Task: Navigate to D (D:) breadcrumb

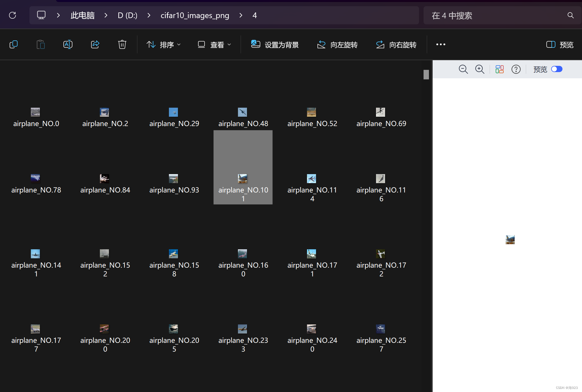Action: [x=127, y=15]
